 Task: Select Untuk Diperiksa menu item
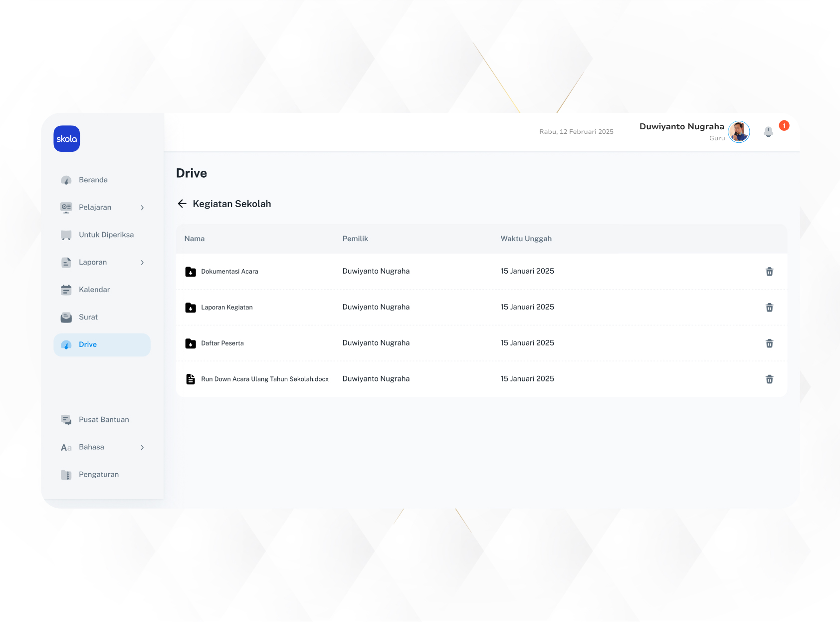(106, 235)
